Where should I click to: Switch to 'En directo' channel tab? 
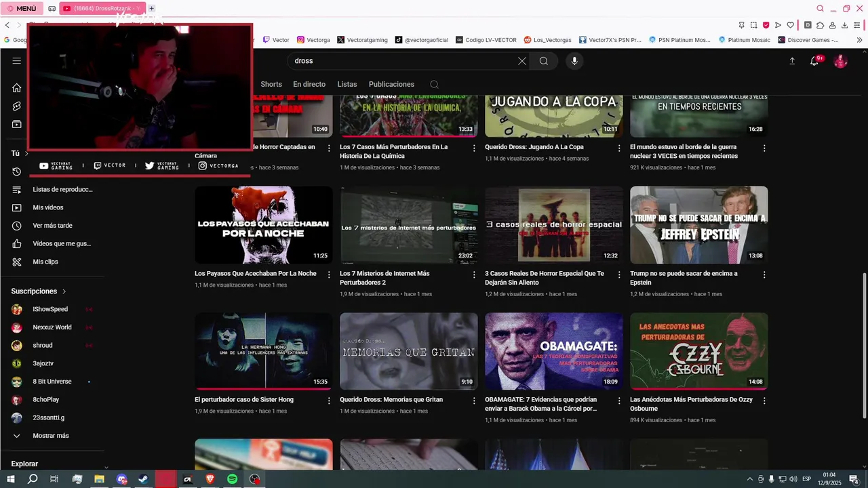(x=309, y=85)
